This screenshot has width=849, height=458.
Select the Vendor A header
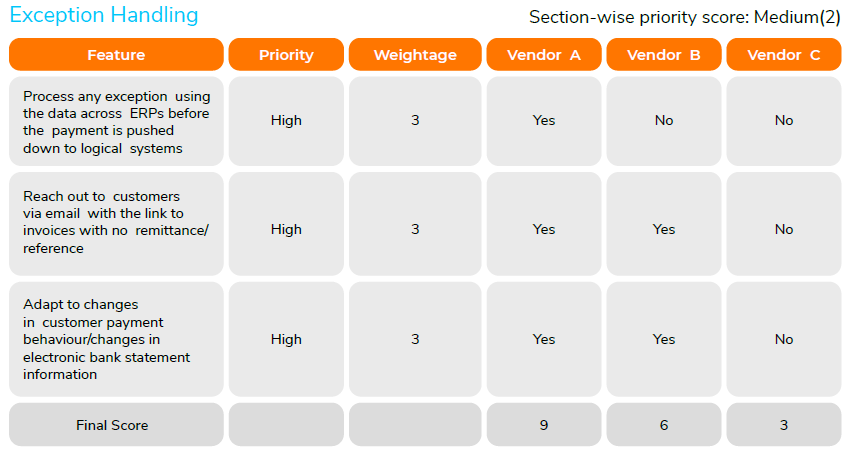(x=544, y=55)
